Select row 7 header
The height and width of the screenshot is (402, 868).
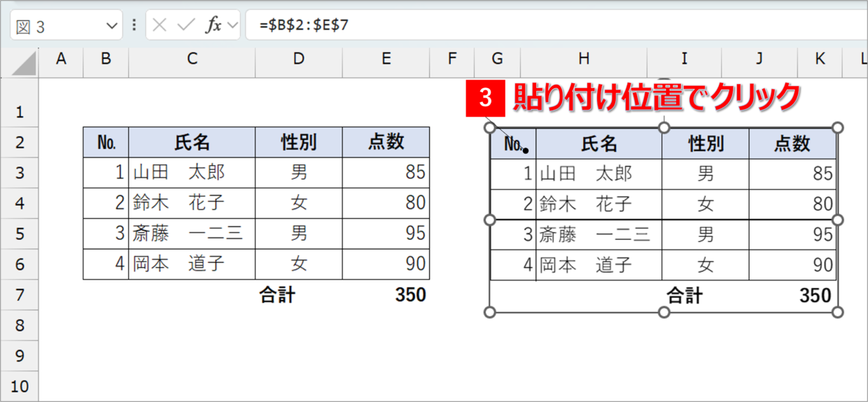pos(19,294)
